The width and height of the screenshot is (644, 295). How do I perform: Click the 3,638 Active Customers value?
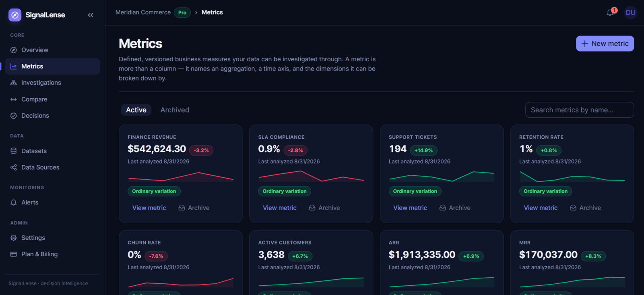pos(271,255)
